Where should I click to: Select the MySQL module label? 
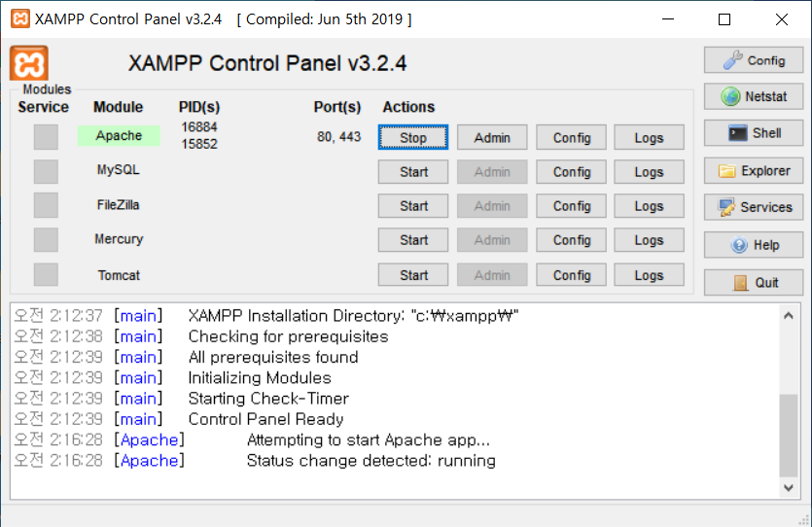click(x=118, y=170)
